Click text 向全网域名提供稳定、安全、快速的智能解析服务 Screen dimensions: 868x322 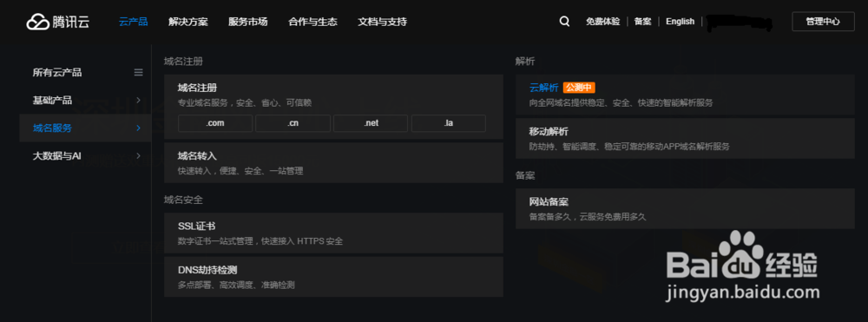[x=621, y=103]
